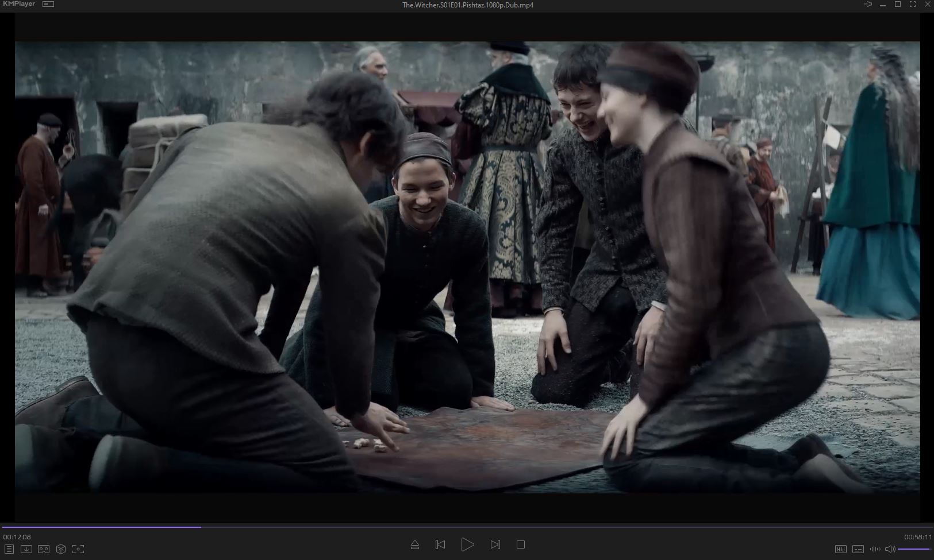Click the video download icon

click(x=26, y=549)
